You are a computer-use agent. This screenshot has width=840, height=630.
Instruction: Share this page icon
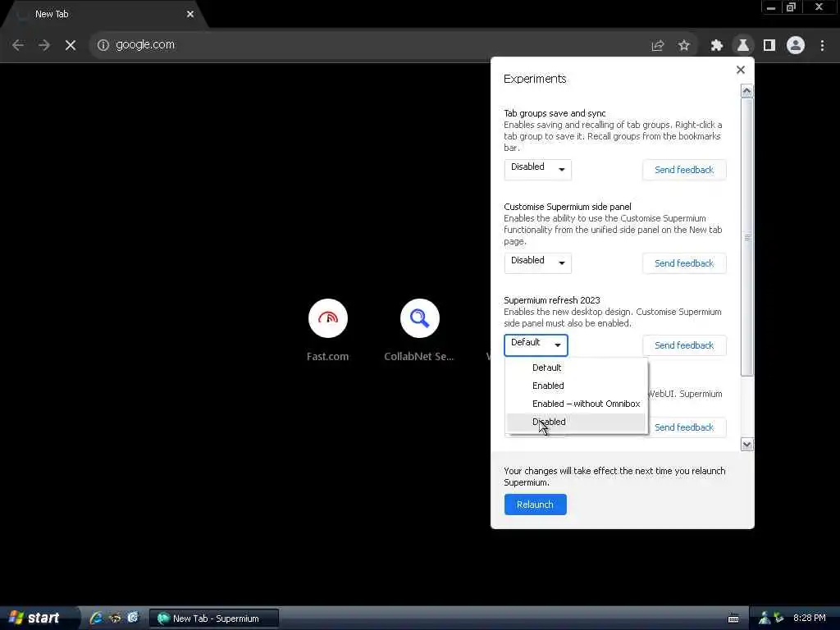coord(657,46)
